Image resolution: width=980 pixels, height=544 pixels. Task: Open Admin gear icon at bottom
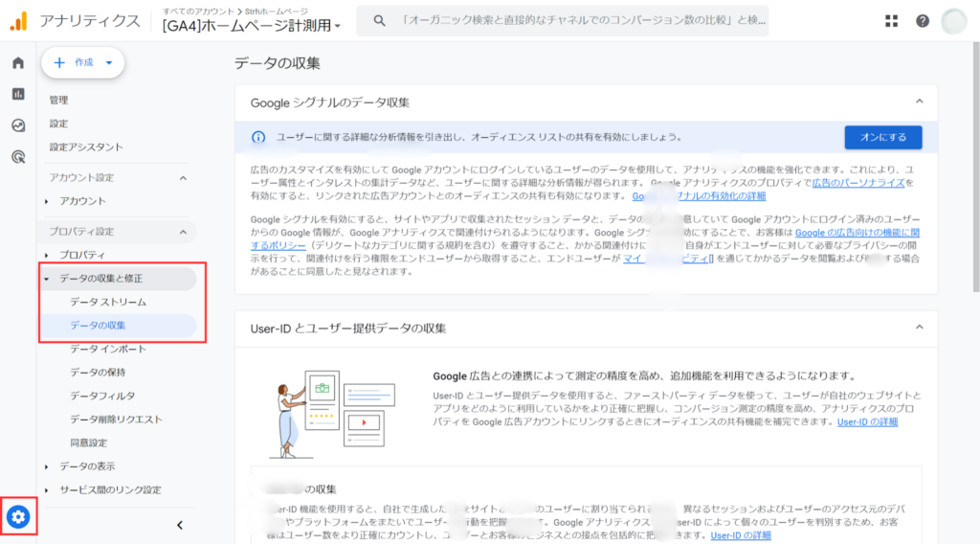[18, 517]
